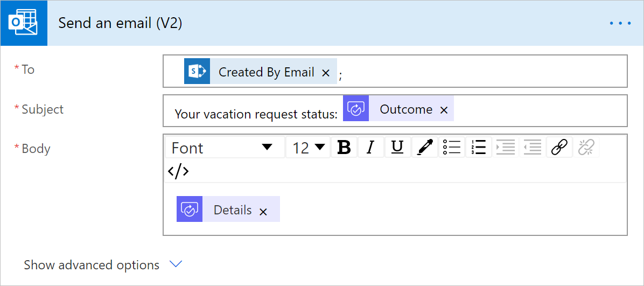Click the approval icon beside Details
644x286 pixels.
[190, 209]
